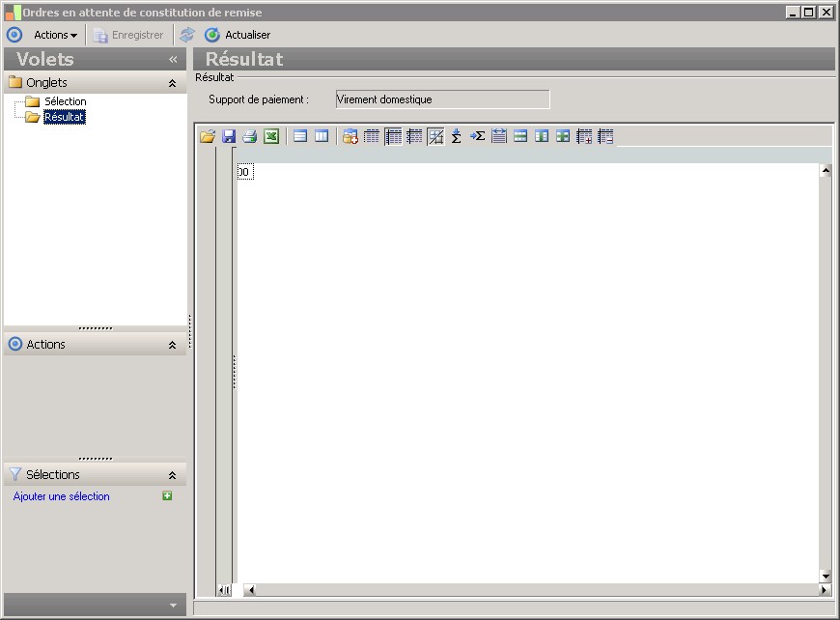Click the auto-fit column width icon
840x620 pixels.
[x=499, y=136]
